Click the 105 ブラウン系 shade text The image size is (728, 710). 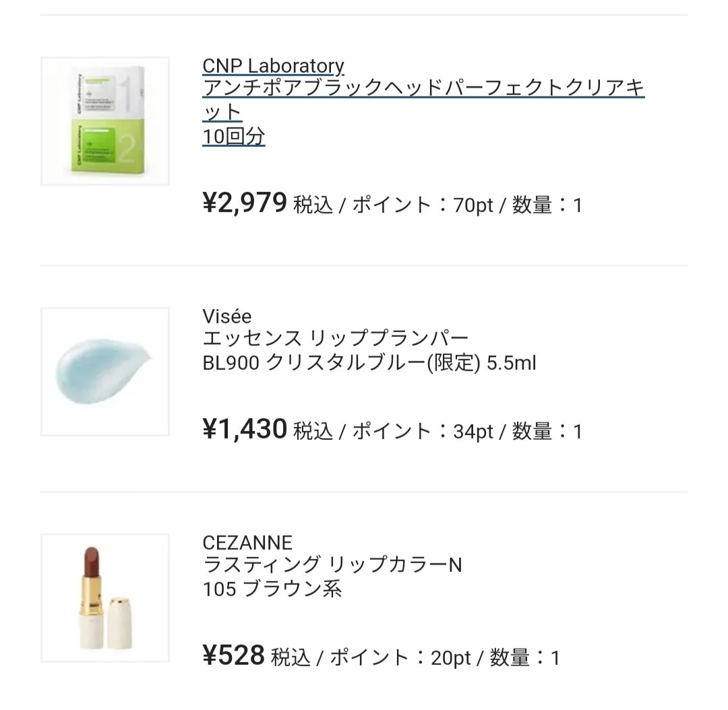[272, 589]
